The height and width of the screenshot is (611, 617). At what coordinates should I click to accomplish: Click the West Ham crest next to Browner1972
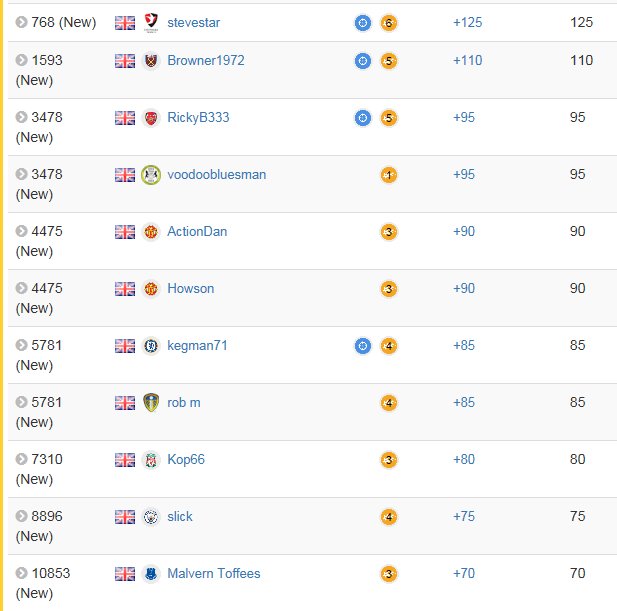click(151, 61)
